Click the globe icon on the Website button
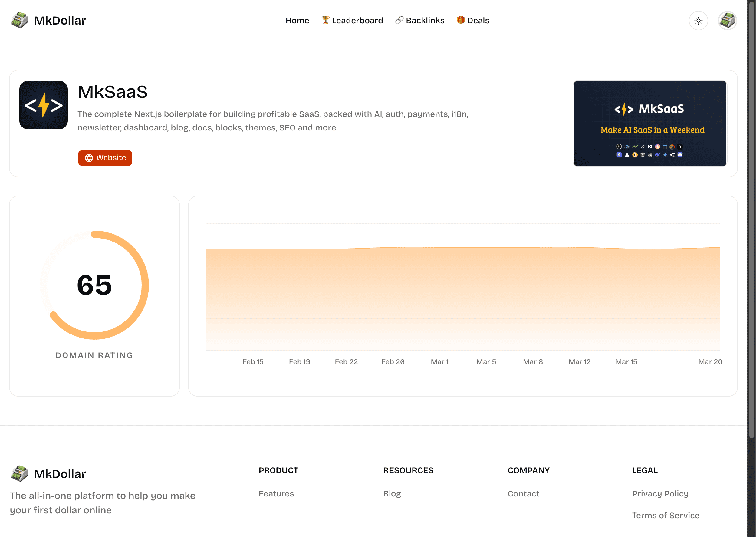Screen dimensions: 756x537 (x=88, y=158)
